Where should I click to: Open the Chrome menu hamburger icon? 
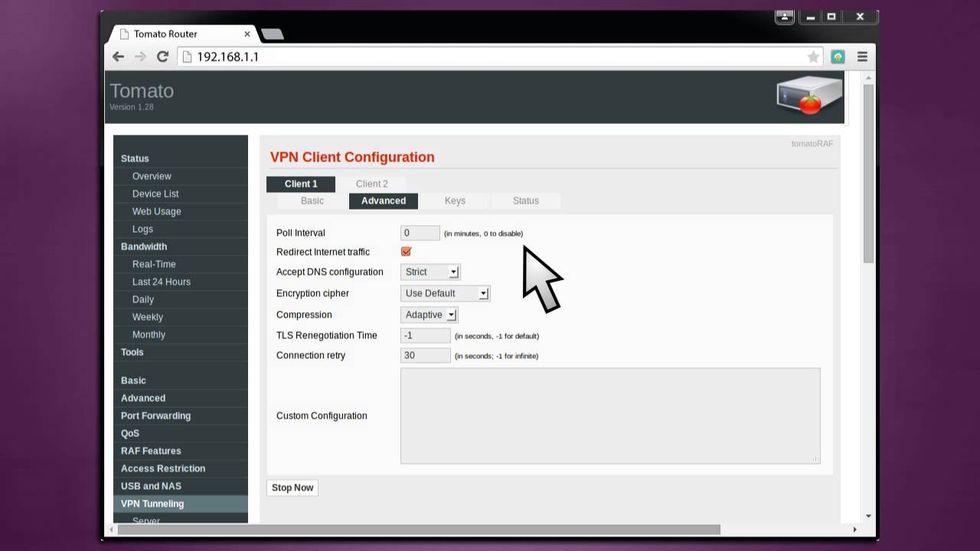tap(862, 57)
